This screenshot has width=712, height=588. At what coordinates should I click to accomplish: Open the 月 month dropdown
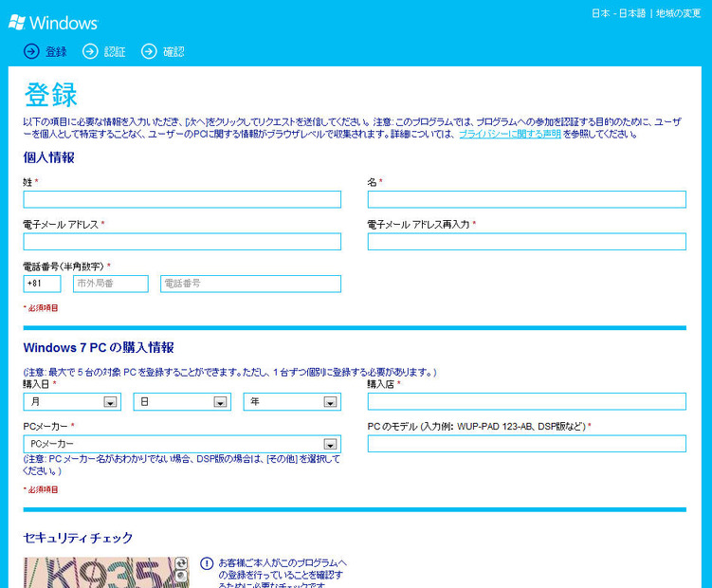point(72,402)
